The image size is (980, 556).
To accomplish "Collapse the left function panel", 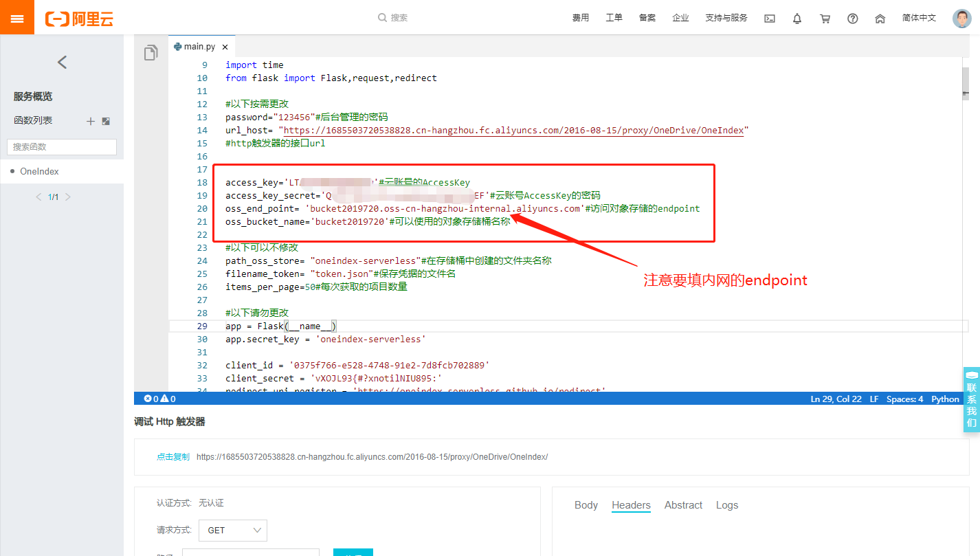I will tap(61, 62).
